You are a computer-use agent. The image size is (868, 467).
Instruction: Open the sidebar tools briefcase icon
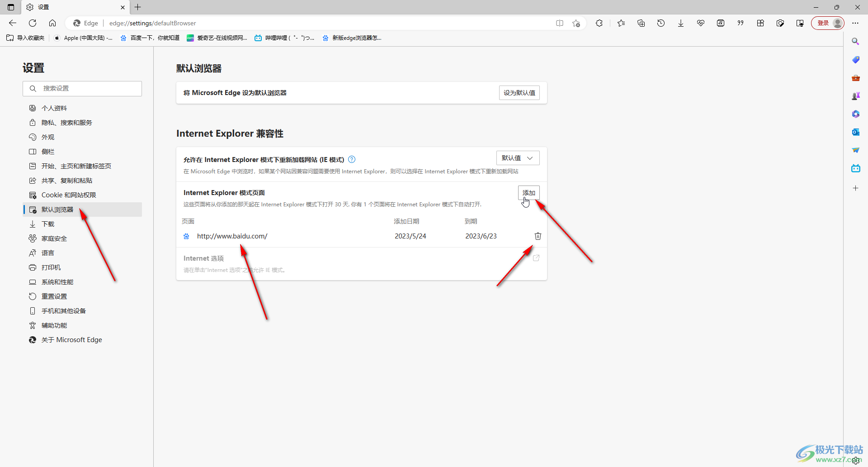[855, 78]
